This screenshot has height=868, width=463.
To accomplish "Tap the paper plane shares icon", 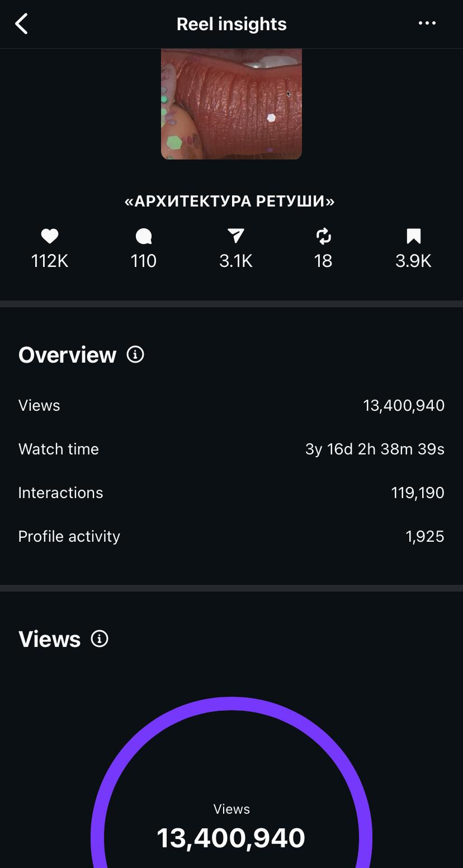I will 236,237.
